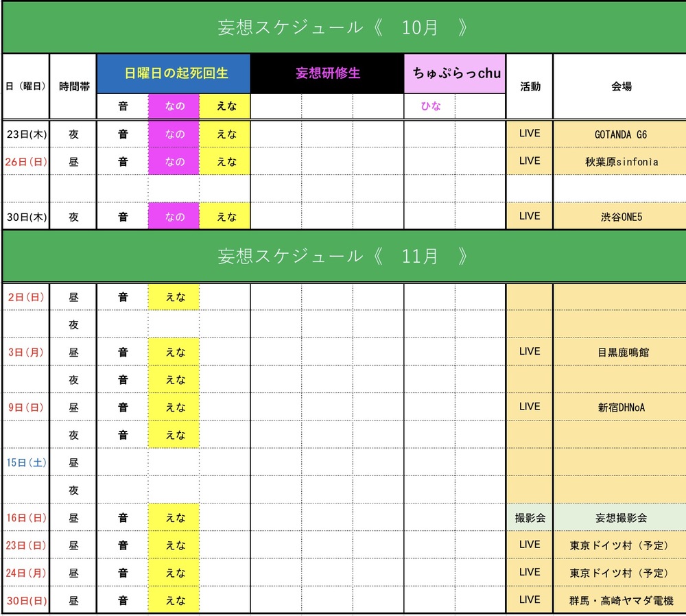The width and height of the screenshot is (686, 616).
Task: Click the GOTANDA G6 venue cell
Action: (x=621, y=134)
